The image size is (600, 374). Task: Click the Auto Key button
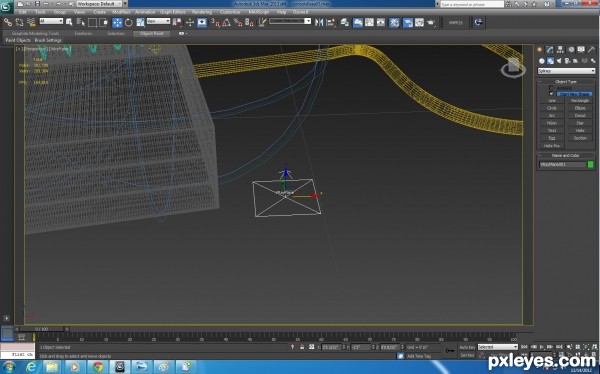467,347
